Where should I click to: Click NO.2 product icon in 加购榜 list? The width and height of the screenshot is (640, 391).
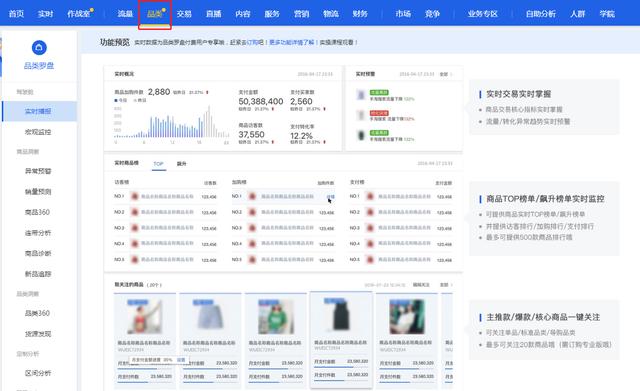(x=252, y=212)
